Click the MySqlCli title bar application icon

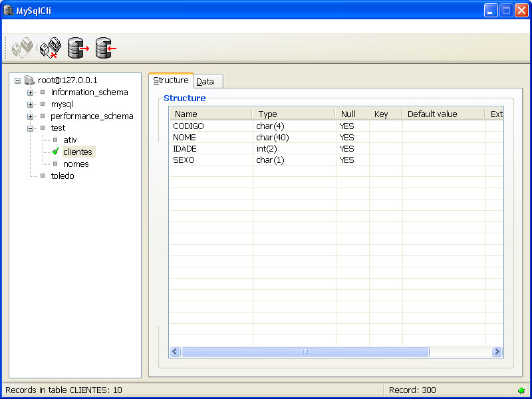click(9, 10)
